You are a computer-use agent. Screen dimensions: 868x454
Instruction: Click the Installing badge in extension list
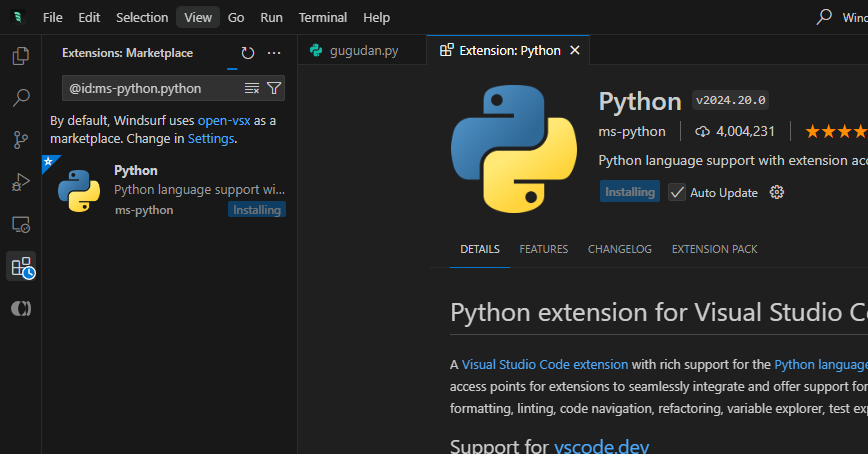point(257,210)
